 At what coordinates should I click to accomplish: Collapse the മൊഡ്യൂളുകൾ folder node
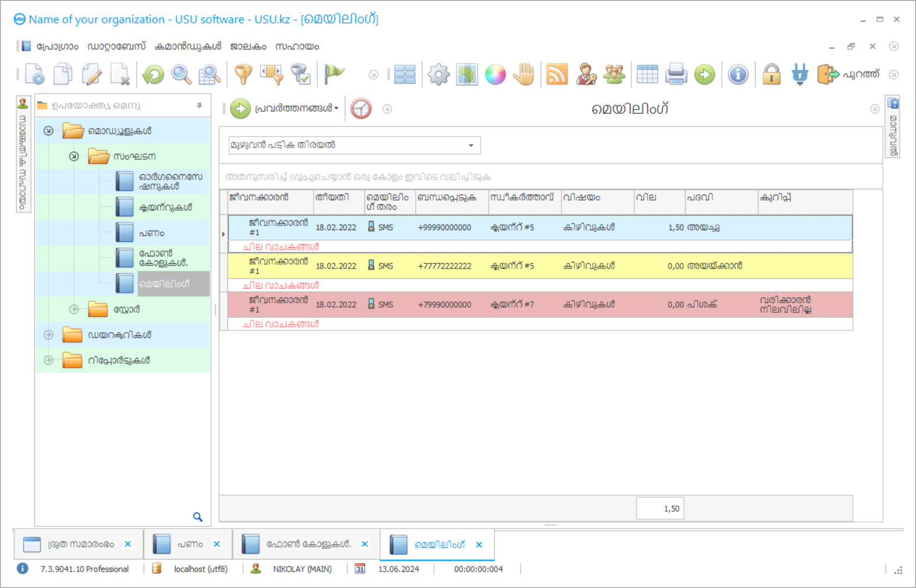click(48, 131)
